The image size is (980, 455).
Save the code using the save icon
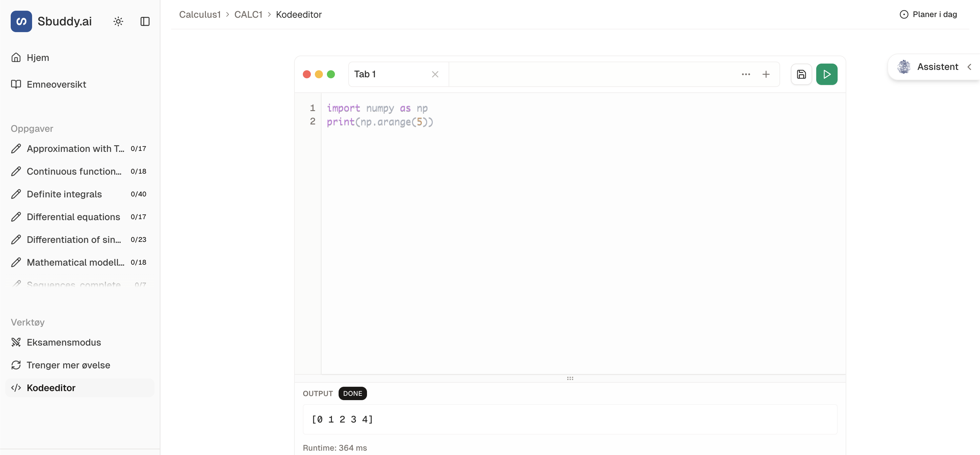click(801, 74)
